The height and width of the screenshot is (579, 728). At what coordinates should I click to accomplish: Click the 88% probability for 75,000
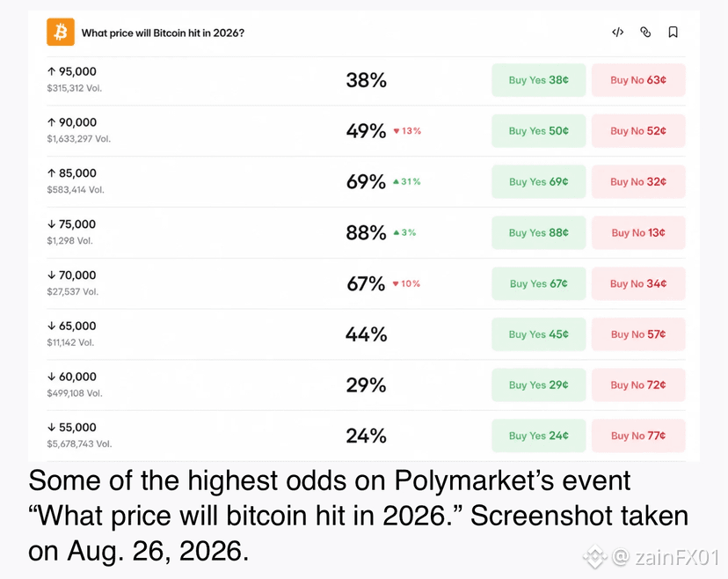tap(366, 233)
